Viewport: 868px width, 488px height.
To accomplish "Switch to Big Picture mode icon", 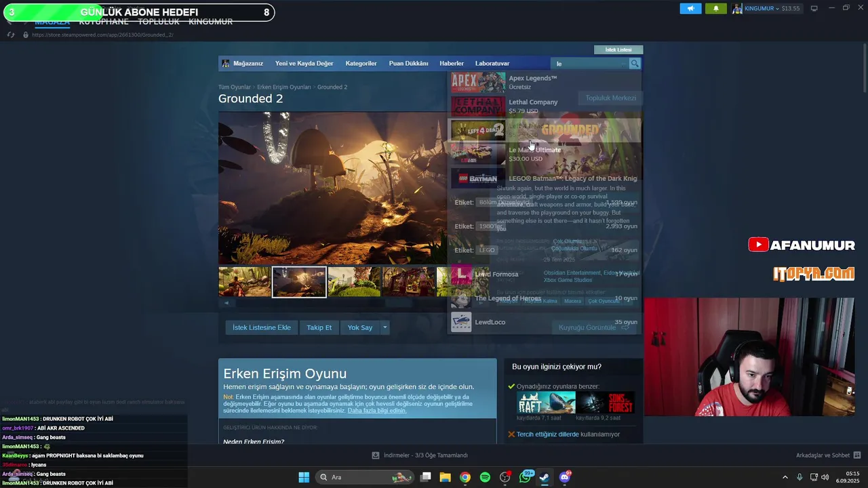I will (x=814, y=8).
